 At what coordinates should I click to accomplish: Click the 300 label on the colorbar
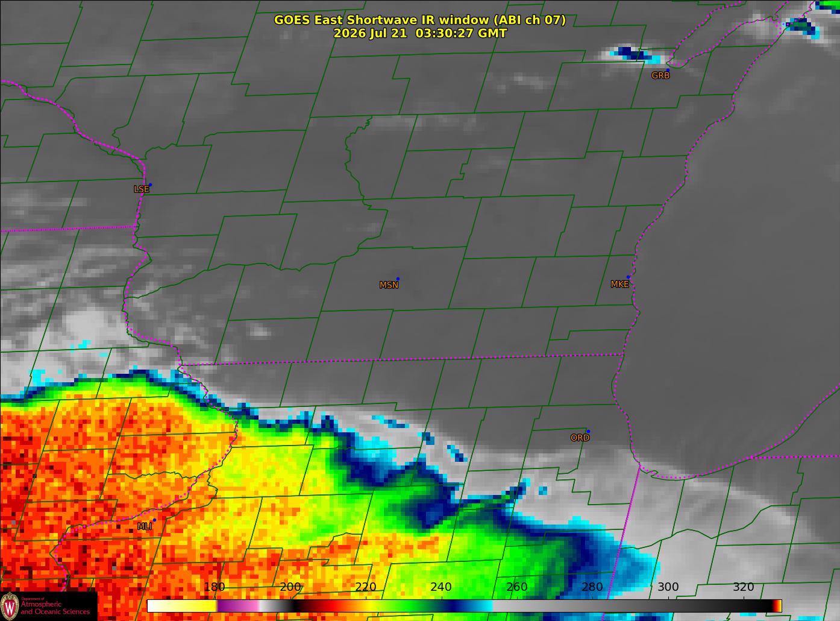point(668,587)
